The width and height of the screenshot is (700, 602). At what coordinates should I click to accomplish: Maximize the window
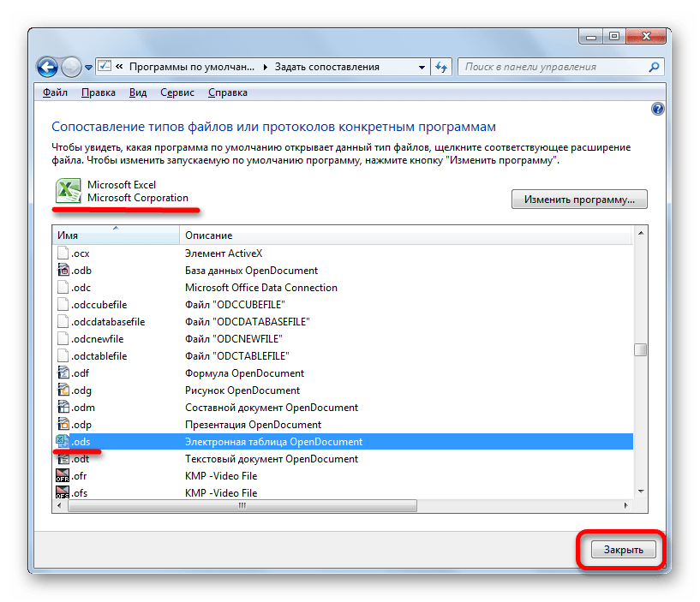click(x=614, y=37)
